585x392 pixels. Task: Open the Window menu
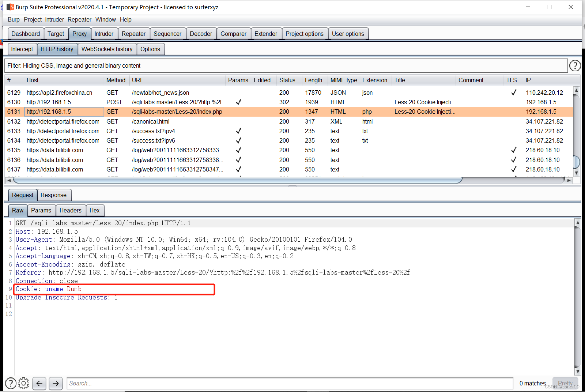106,20
